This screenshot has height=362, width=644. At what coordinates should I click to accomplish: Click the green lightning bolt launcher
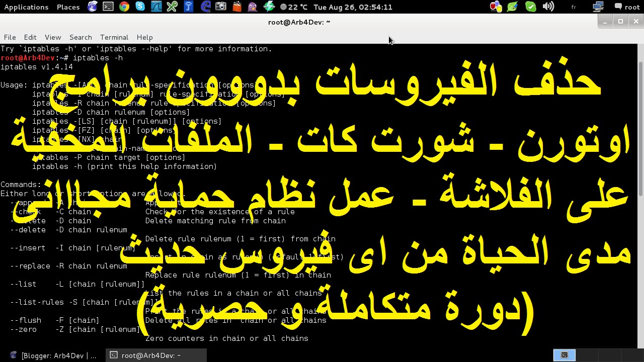[269, 7]
